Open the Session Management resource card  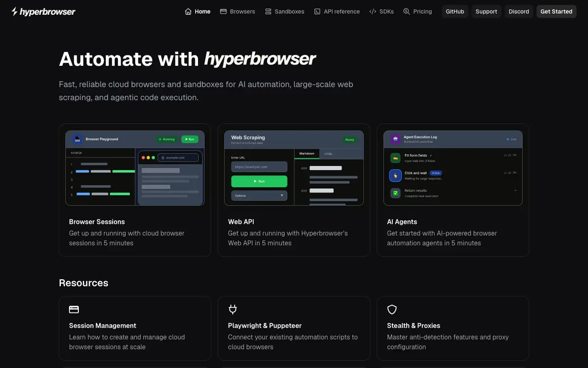(x=135, y=328)
